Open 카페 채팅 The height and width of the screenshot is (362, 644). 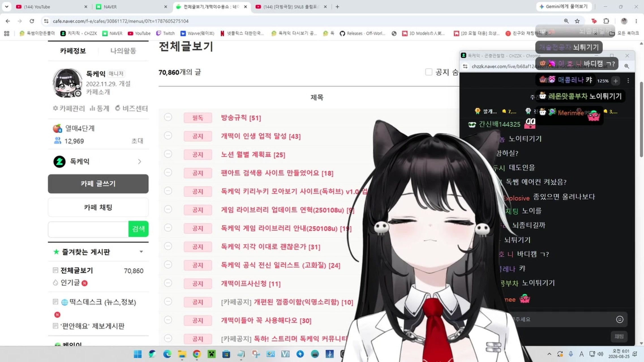click(x=98, y=207)
